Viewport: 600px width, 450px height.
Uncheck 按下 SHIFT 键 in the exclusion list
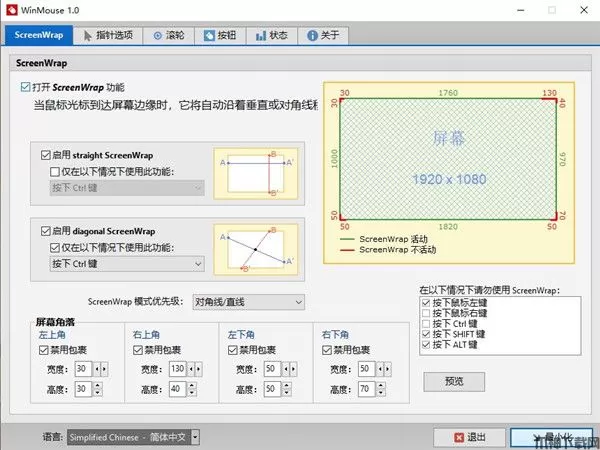point(427,333)
